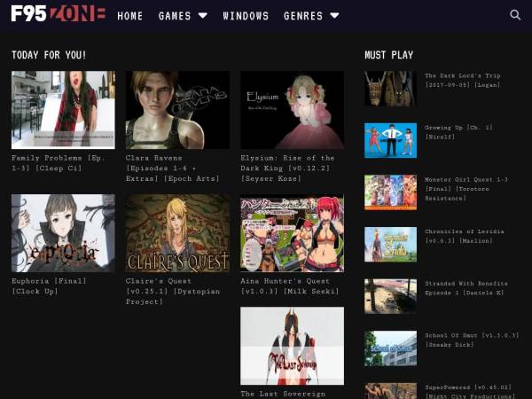Open the Stranded With Benefits thumbnail
The height and width of the screenshot is (399, 532).
390,296
